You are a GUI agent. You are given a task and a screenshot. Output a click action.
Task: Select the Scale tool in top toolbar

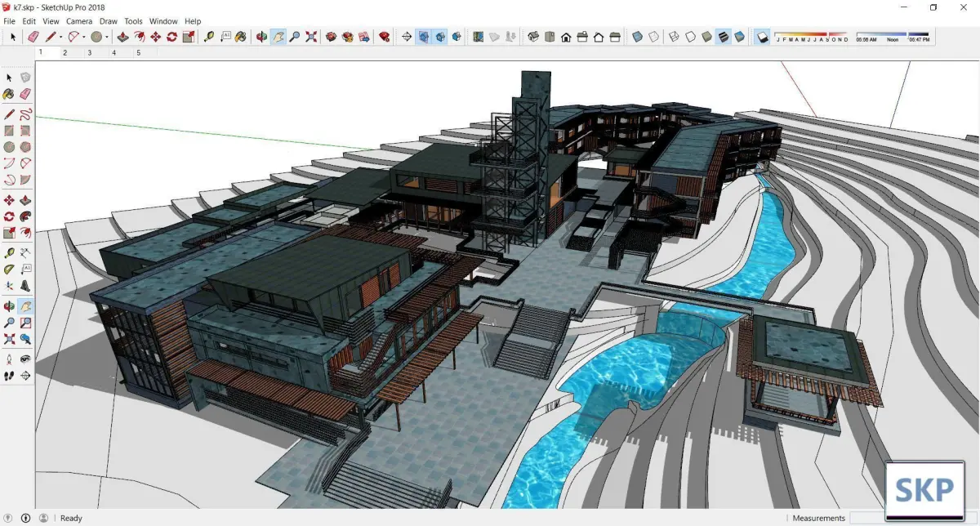tap(189, 37)
